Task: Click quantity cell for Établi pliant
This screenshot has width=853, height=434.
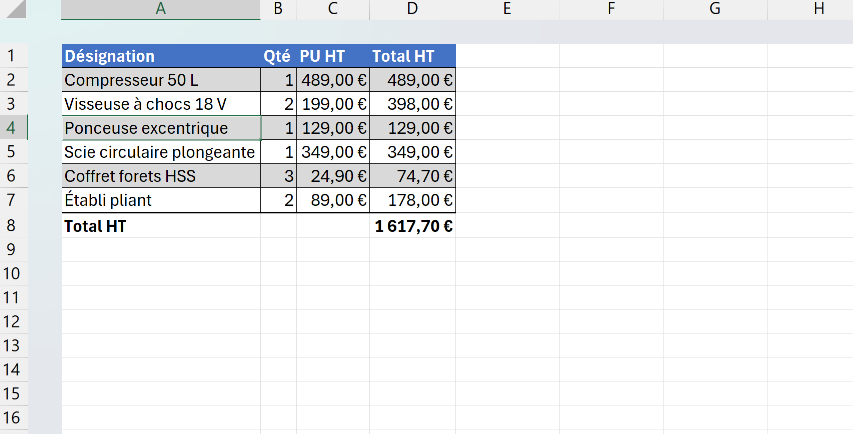Action: [278, 200]
